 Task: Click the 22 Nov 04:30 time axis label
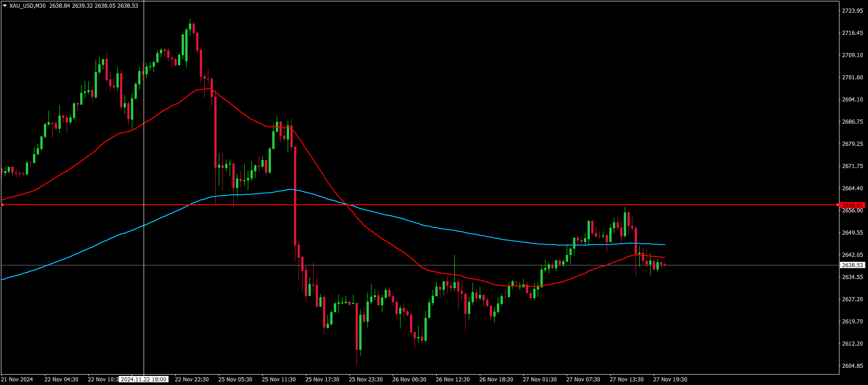(61, 380)
